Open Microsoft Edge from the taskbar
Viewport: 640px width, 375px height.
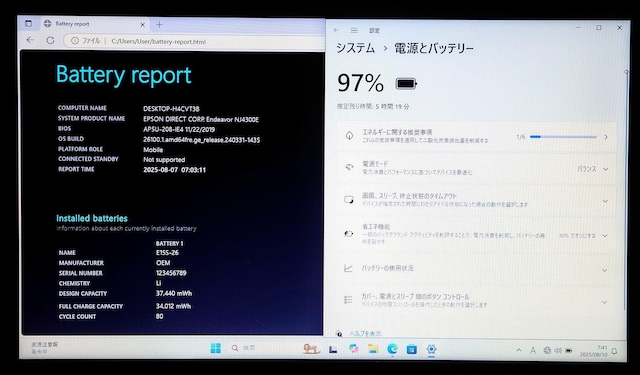pyautogui.click(x=392, y=348)
